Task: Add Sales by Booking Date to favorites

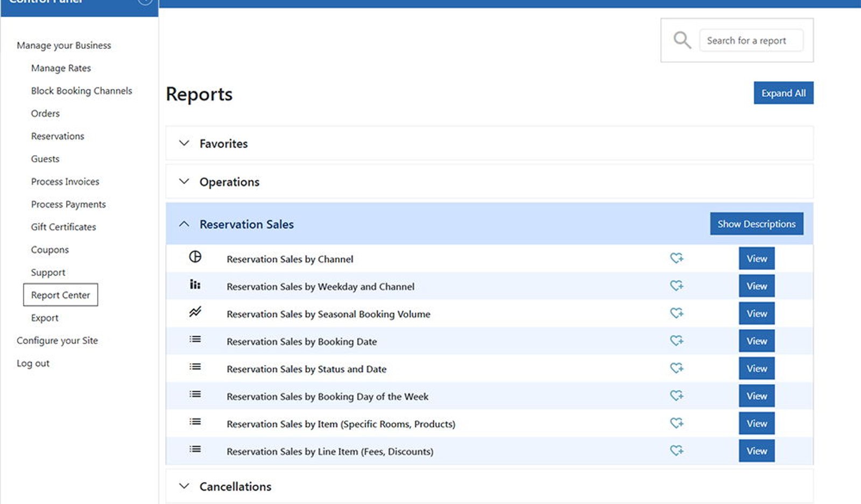Action: click(676, 340)
